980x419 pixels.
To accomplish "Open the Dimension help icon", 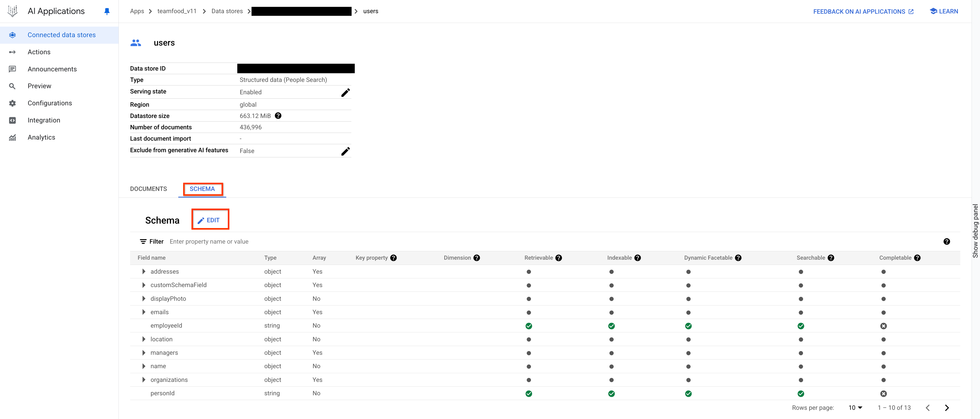I will (477, 258).
